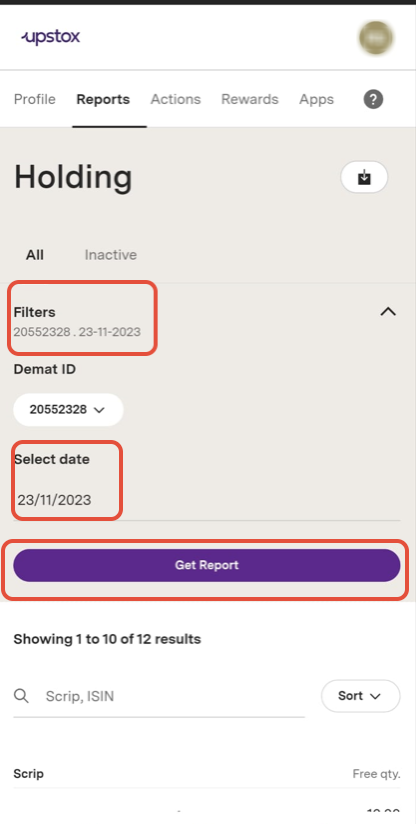Open the help question mark icon
This screenshot has height=824, width=416.
(x=373, y=99)
